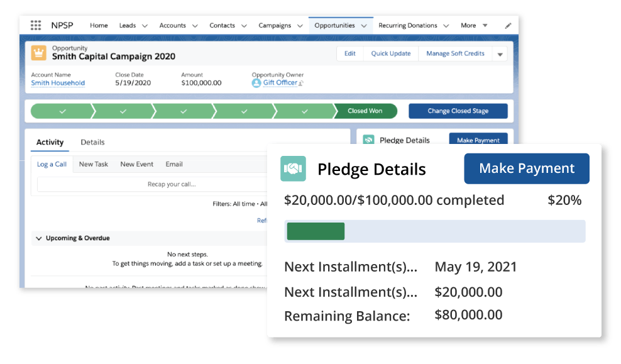This screenshot has height=364, width=621.
Task: Click the $20,000.00/$100,000.00 completed text
Action: [394, 200]
